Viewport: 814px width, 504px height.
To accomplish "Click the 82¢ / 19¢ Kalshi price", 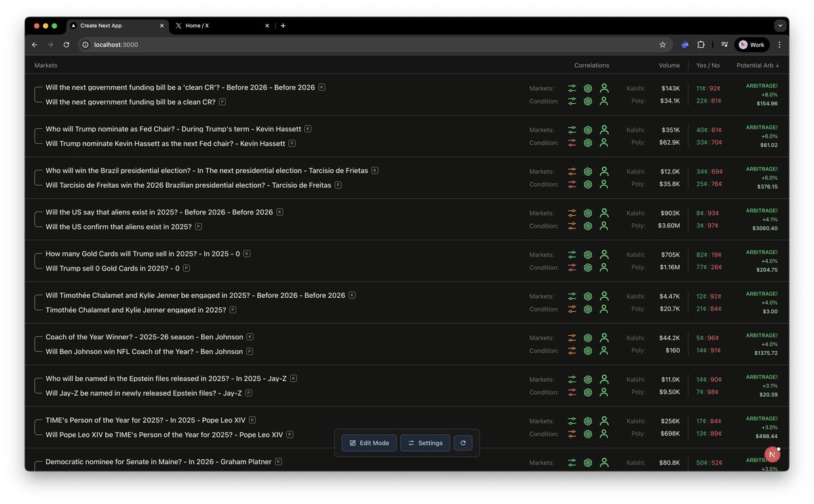I will point(709,254).
